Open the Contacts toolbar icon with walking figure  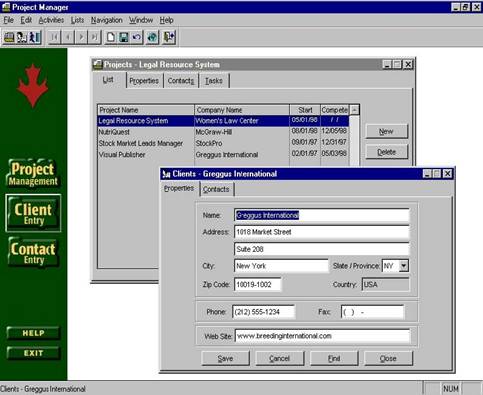(x=35, y=37)
